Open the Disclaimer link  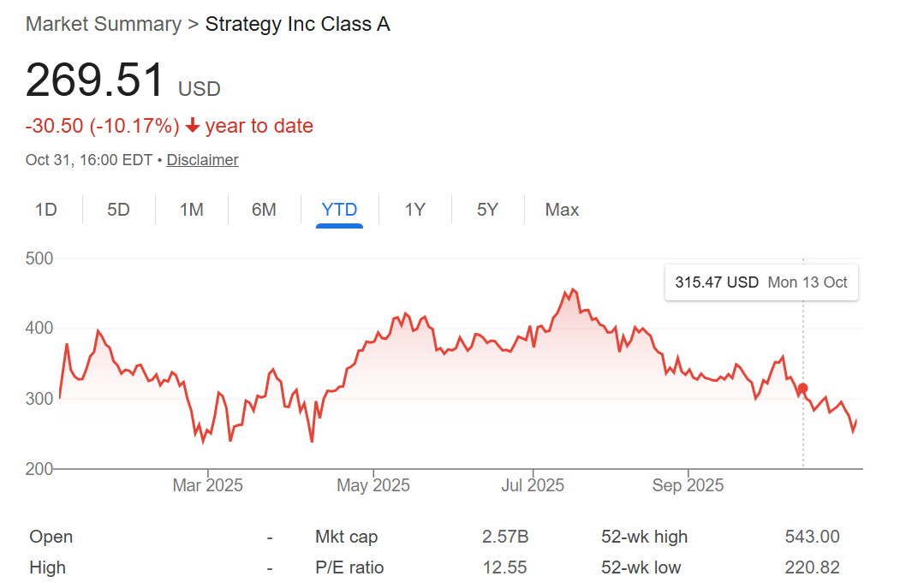click(x=202, y=159)
